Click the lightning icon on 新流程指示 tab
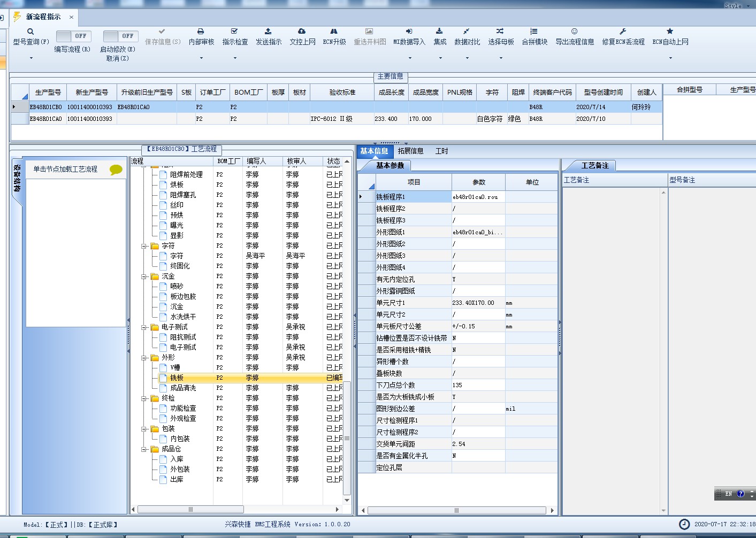Viewport: 756px width, 538px height. tap(18, 17)
